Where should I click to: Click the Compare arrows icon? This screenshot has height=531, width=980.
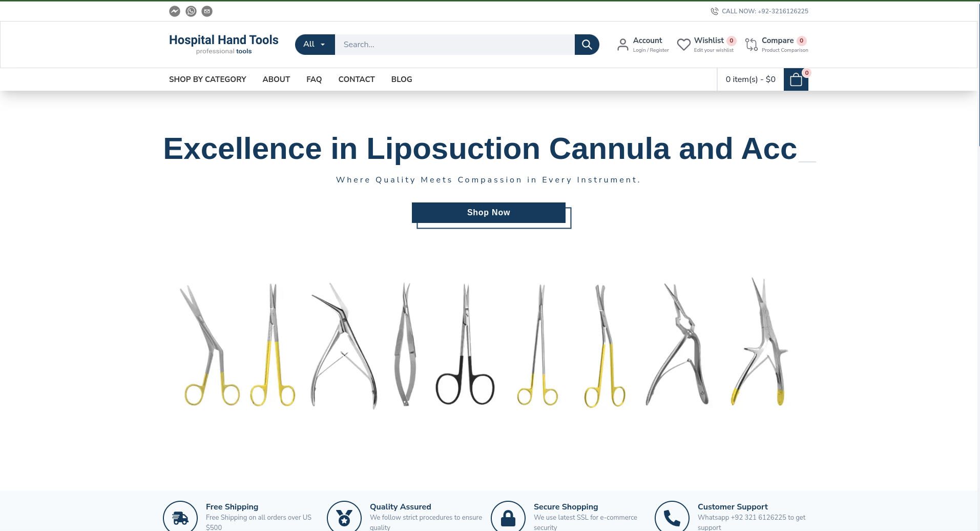point(752,45)
